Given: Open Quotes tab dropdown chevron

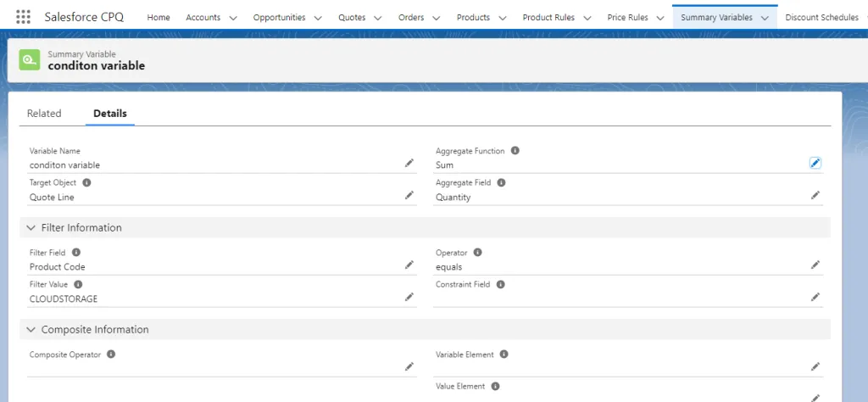Looking at the screenshot, I should 377,18.
